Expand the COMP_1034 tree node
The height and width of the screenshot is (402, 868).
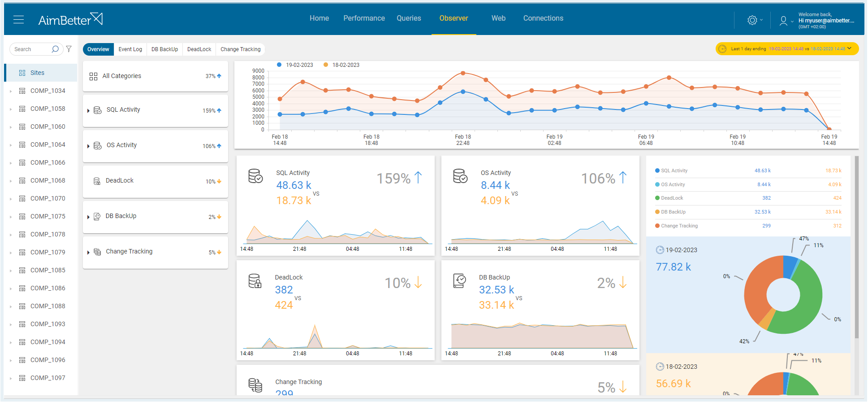pyautogui.click(x=11, y=91)
